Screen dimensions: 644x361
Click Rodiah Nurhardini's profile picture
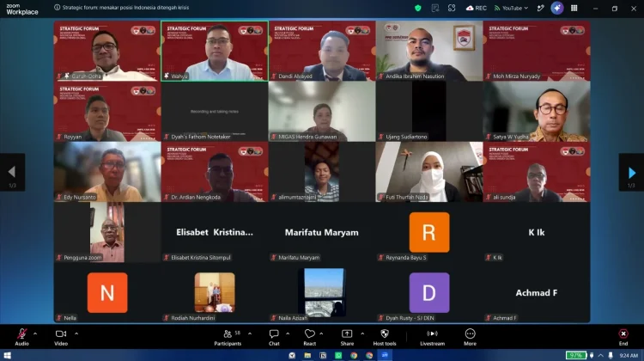[x=215, y=292]
